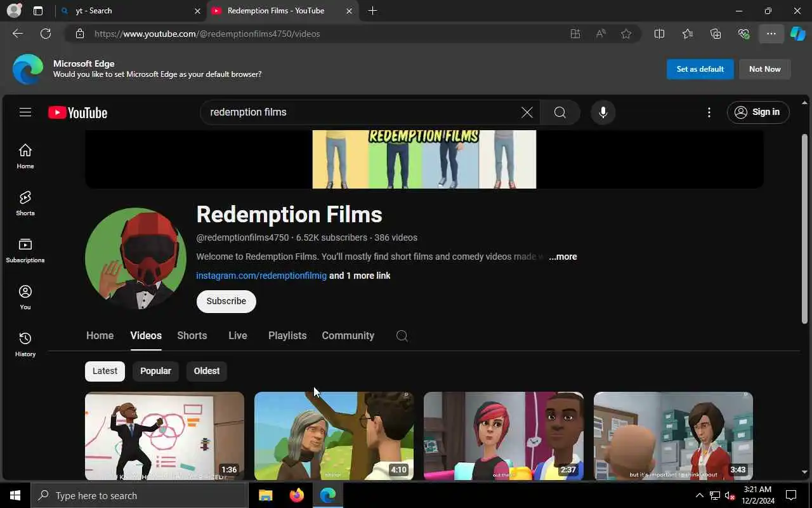Open the notification center icon
The height and width of the screenshot is (508, 812).
(791, 495)
